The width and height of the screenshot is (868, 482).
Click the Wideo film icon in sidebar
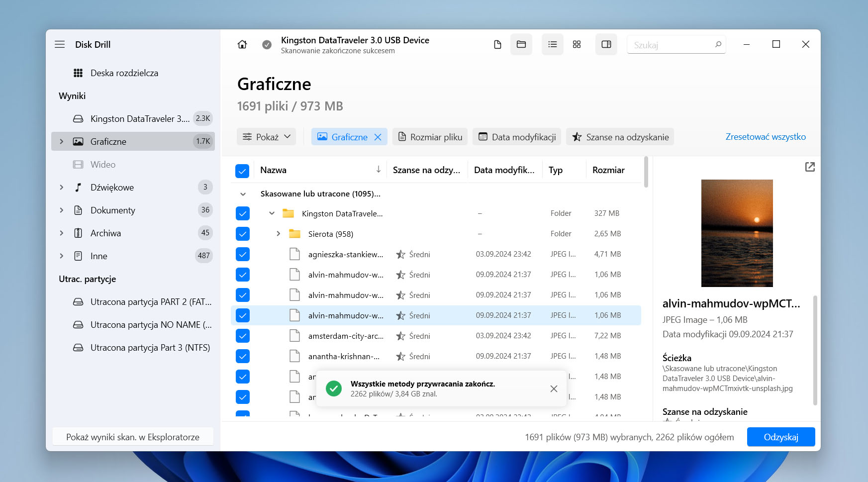click(78, 165)
